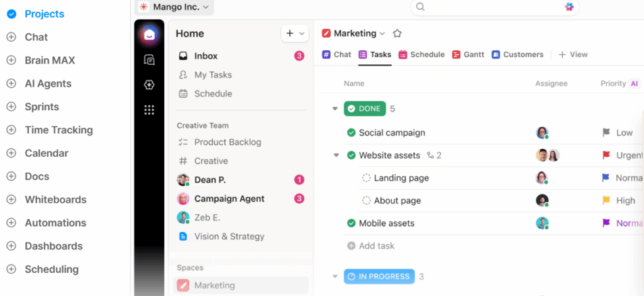Add a new View
644x296 pixels.
(x=574, y=54)
